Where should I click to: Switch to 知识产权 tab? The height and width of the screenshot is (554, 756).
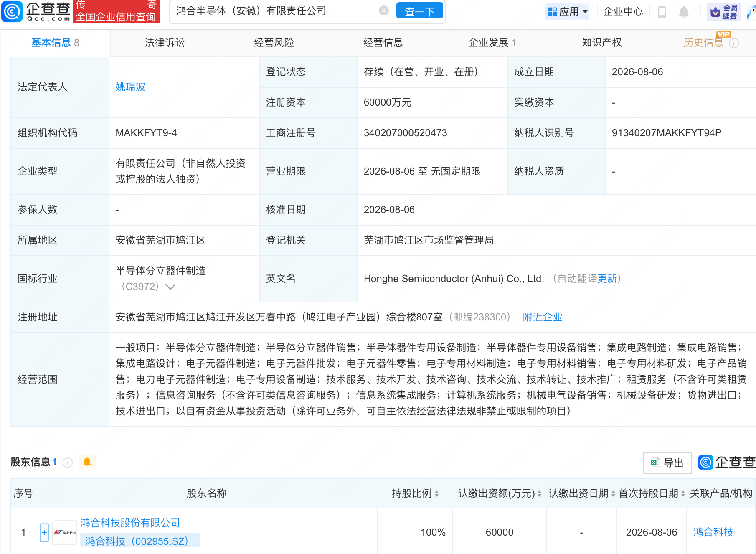[601, 43]
